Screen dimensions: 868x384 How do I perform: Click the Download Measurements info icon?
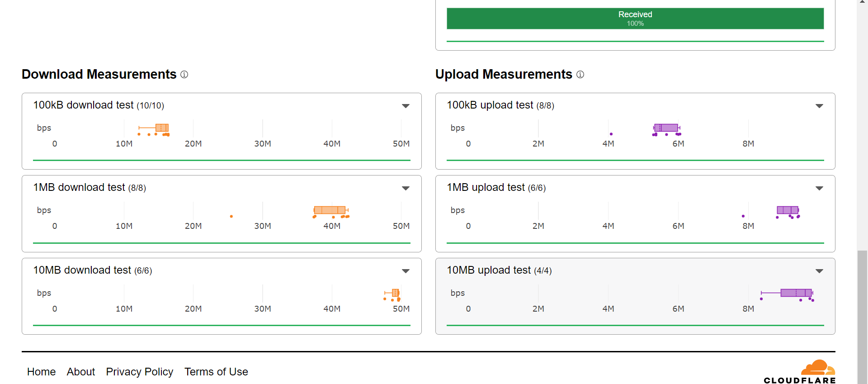(x=184, y=74)
